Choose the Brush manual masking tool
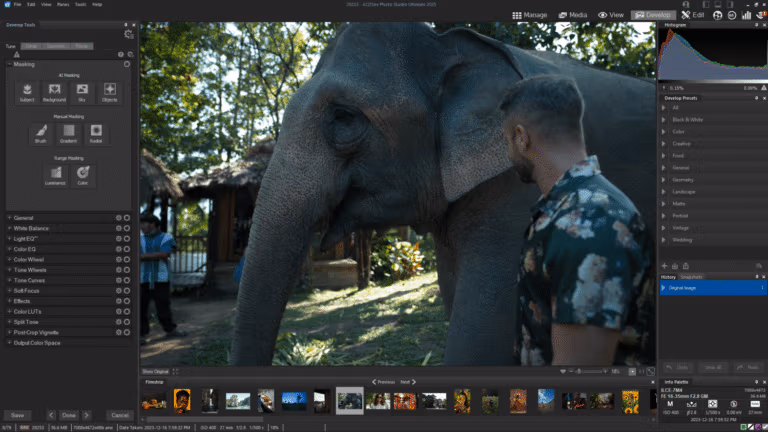 click(x=41, y=133)
